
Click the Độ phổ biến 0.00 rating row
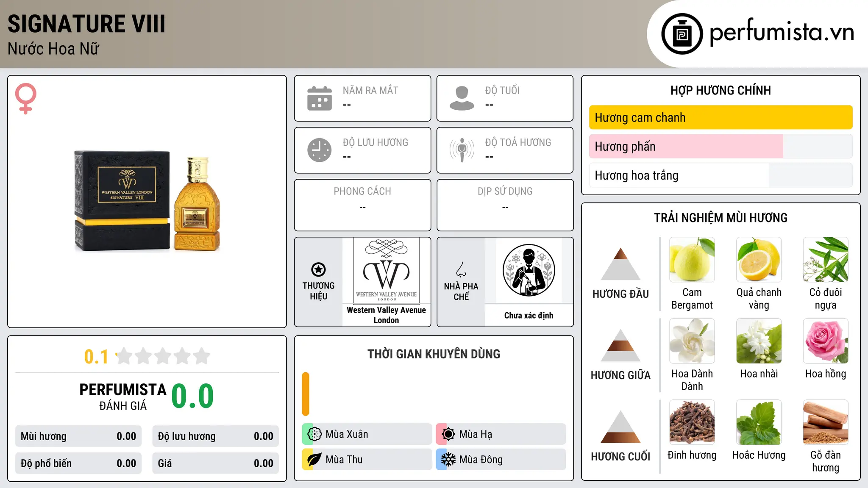click(78, 463)
